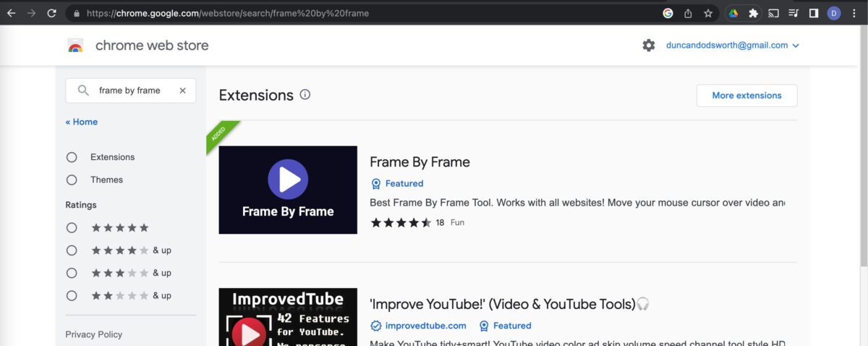Bookmark this page with star icon
The image size is (868, 346).
pos(708,13)
